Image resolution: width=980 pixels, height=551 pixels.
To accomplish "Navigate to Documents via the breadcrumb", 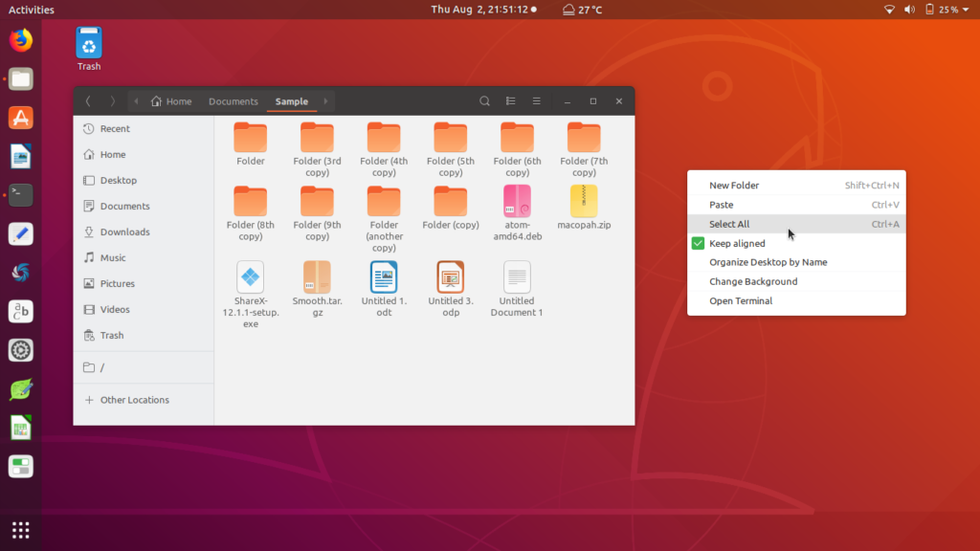I will point(233,100).
